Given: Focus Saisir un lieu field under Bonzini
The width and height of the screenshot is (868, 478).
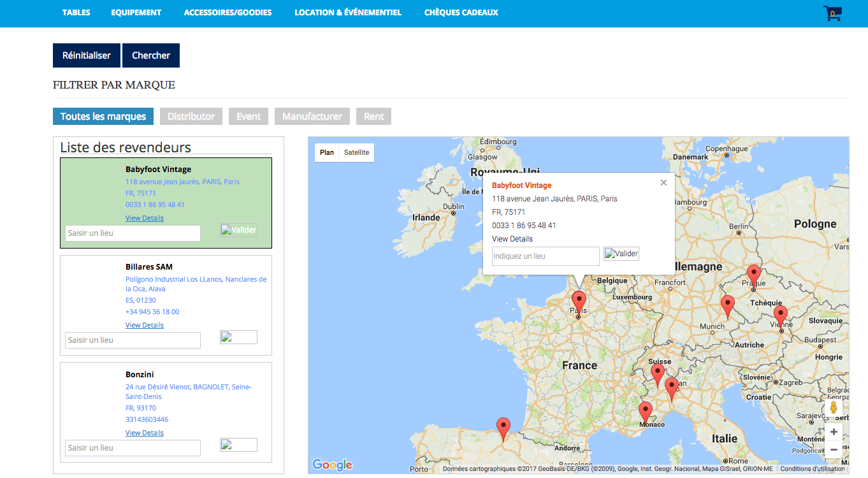Looking at the screenshot, I should [133, 448].
